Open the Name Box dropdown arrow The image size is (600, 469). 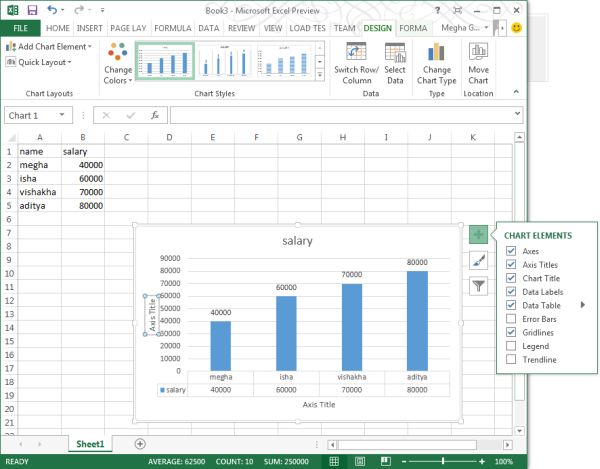click(62, 115)
